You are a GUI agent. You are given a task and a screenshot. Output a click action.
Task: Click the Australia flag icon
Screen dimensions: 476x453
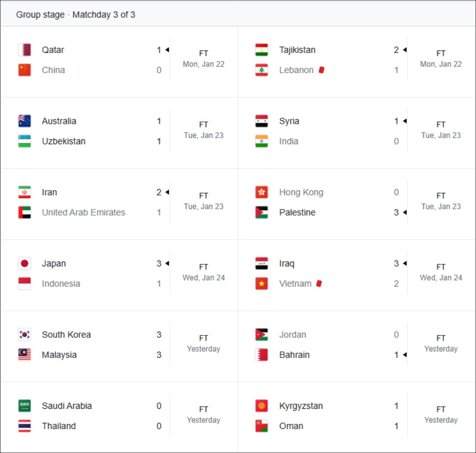(x=25, y=121)
